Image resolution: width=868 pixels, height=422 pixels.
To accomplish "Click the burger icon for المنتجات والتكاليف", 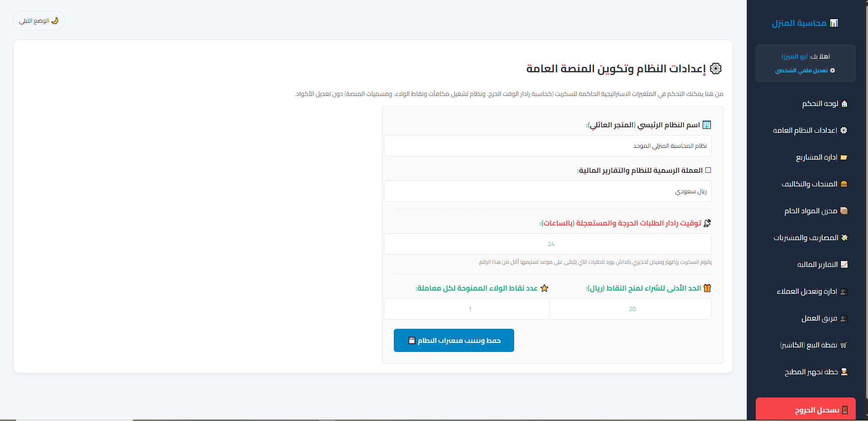I will [844, 184].
